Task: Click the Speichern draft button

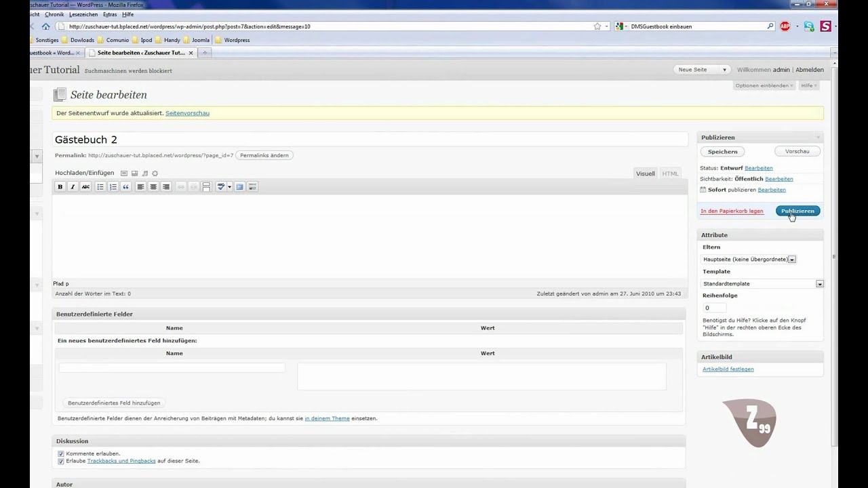Action: click(722, 152)
